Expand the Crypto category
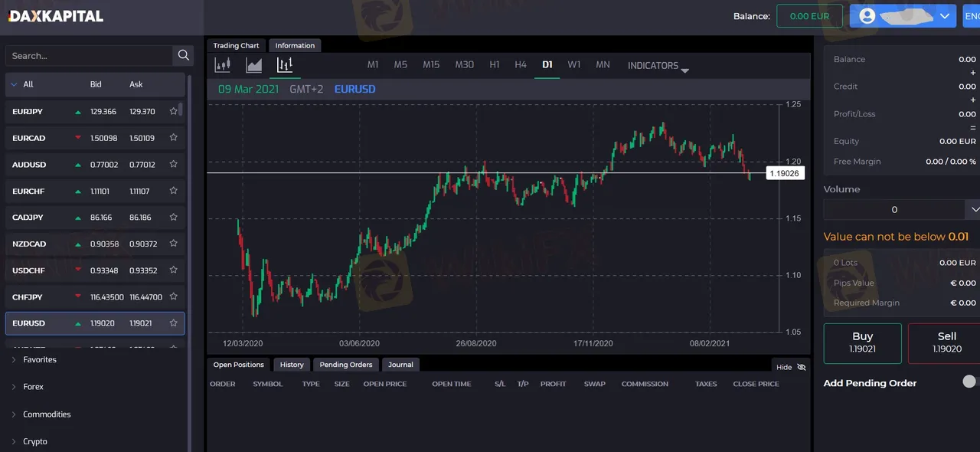 pyautogui.click(x=35, y=441)
